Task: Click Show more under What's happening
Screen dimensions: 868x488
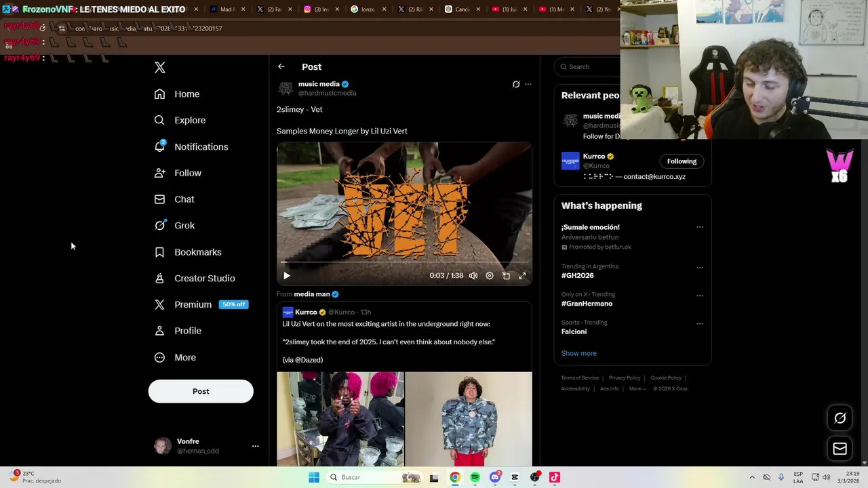Action: coord(578,353)
